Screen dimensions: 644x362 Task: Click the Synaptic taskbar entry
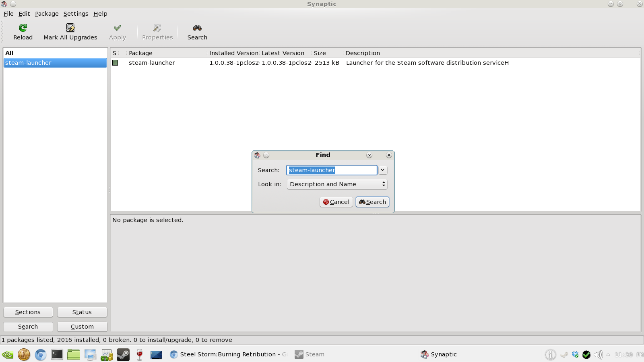pos(439,354)
